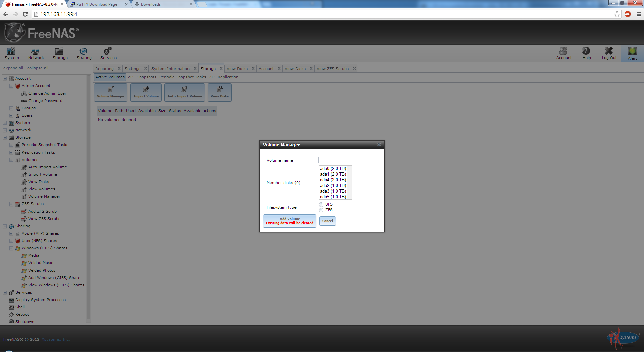Expand the Periodic Snapshot Tasks node
The width and height of the screenshot is (644, 352).
point(11,145)
